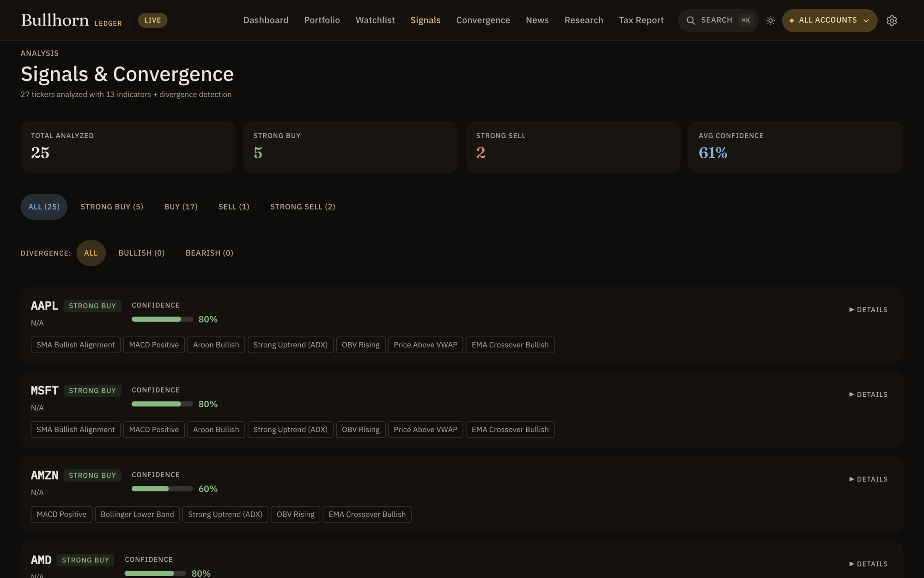The width and height of the screenshot is (924, 578).
Task: Filter by STRONG BUY (5)
Action: pos(112,207)
